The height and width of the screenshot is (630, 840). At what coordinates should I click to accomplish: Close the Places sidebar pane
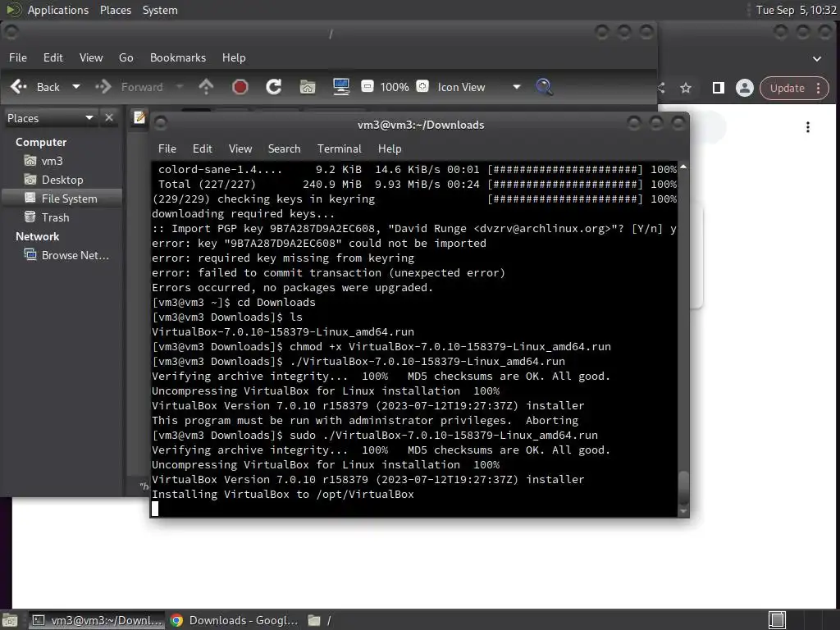point(109,117)
